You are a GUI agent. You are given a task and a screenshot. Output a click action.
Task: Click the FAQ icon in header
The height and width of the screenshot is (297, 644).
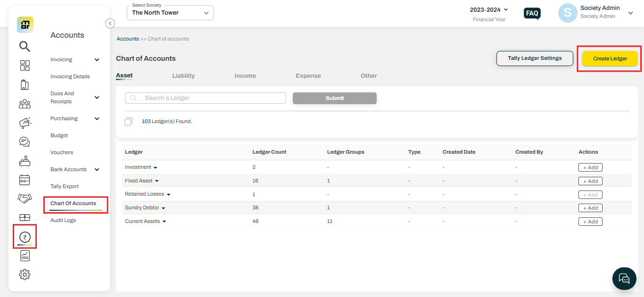532,13
